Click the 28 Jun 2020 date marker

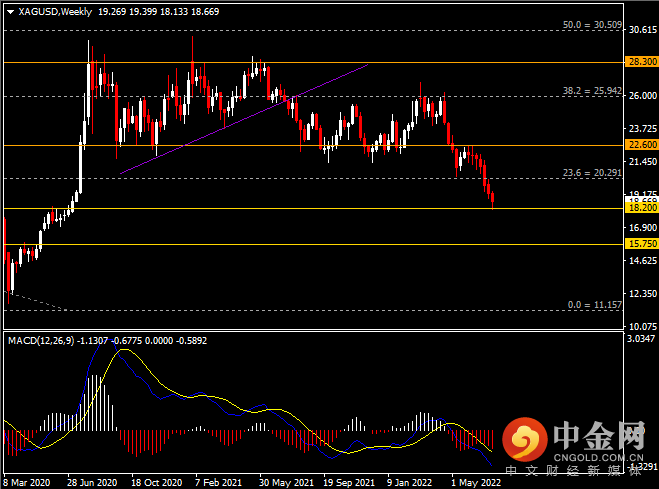click(92, 483)
